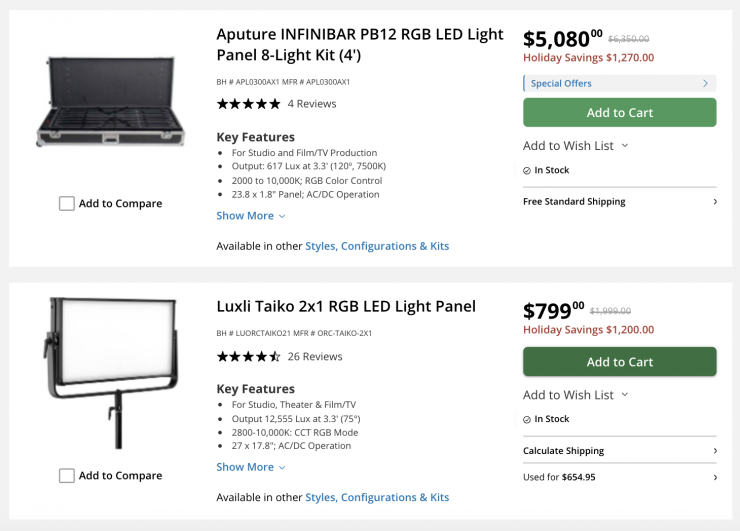Viewport: 740px width, 531px height.
Task: Click the Free Standard Shipping arrow
Action: (x=714, y=202)
